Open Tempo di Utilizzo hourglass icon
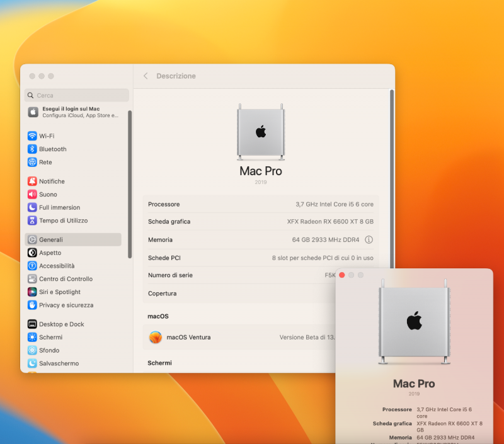Viewport: 504px width, 444px height. coord(32,220)
